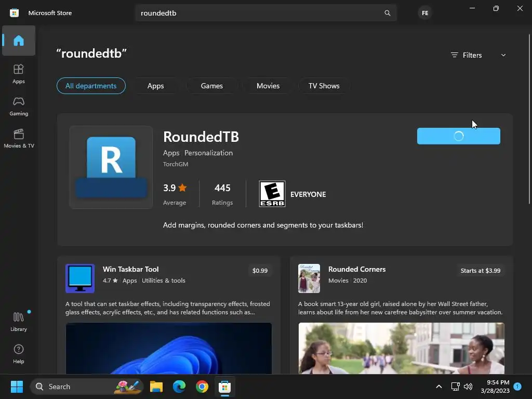Image resolution: width=532 pixels, height=399 pixels.
Task: Open the Rounded Corners movie still preview
Action: (x=402, y=349)
